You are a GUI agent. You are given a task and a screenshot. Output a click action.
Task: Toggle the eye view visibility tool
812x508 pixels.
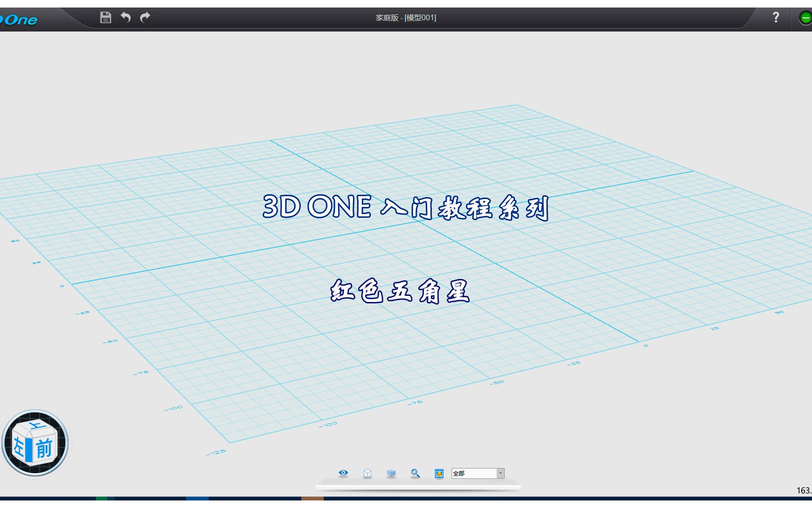[344, 473]
